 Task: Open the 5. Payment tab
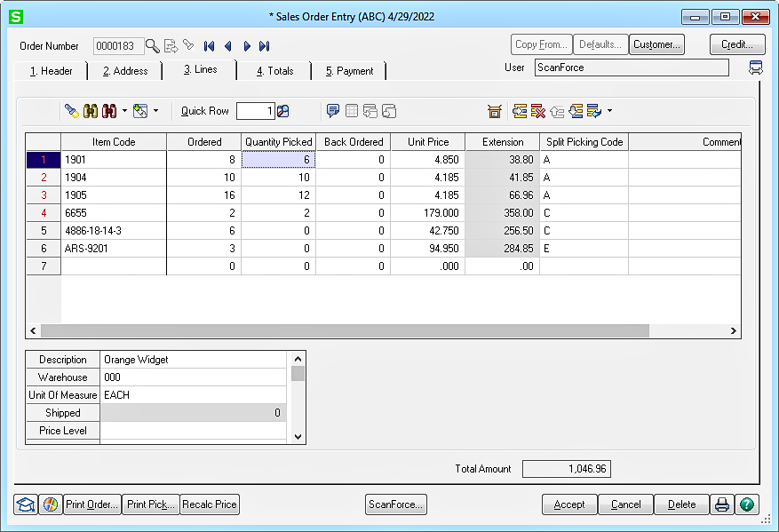[349, 71]
